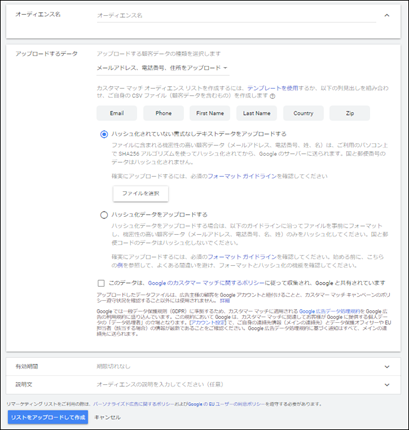Open the テンプレートを使用 link
The height and width of the screenshot is (430, 409).
coord(273,88)
